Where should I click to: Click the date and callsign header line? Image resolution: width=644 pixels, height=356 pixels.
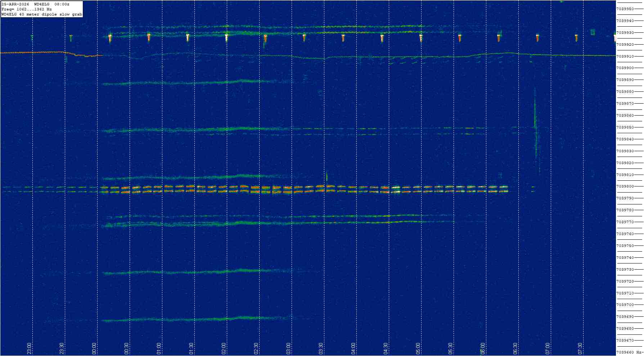35,4
